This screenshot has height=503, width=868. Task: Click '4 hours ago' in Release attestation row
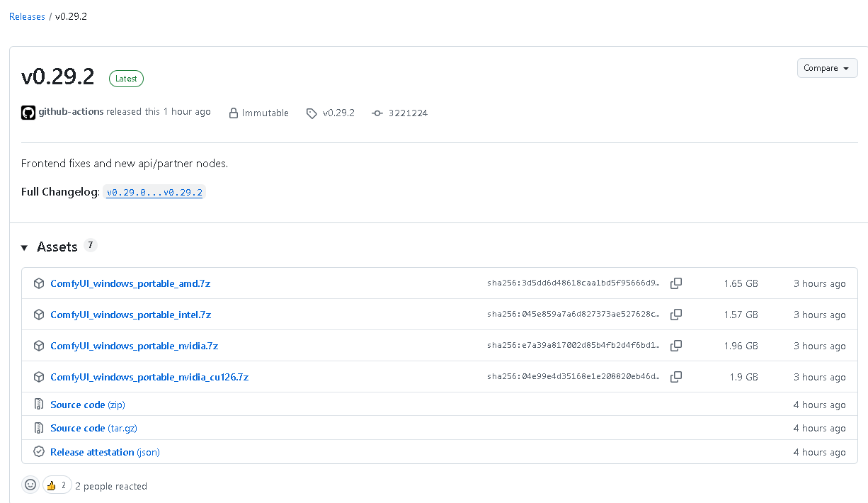(x=819, y=452)
